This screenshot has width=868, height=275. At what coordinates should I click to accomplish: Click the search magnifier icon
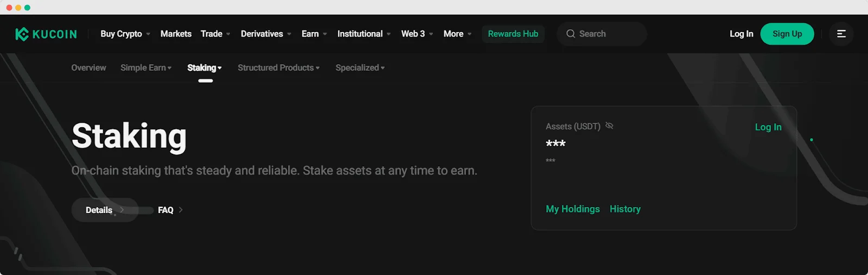[570, 34]
